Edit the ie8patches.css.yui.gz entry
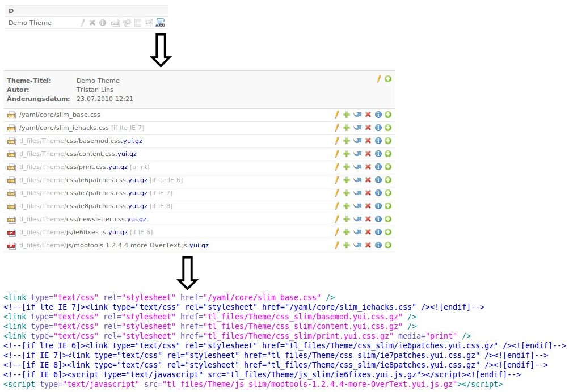 336,206
